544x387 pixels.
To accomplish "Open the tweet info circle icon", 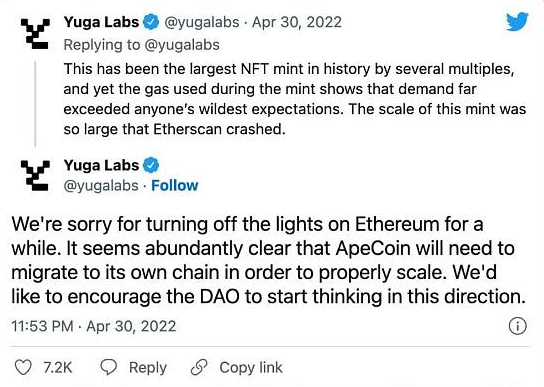I will [517, 326].
